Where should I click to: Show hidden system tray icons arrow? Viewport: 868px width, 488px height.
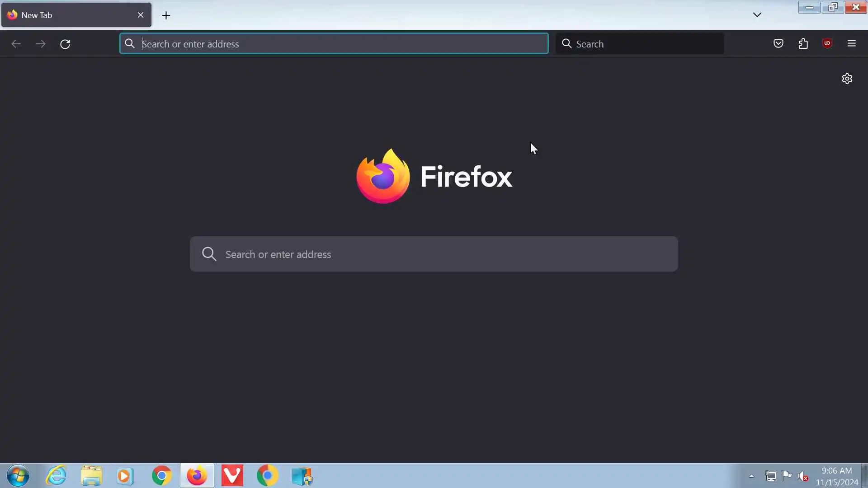pyautogui.click(x=751, y=476)
